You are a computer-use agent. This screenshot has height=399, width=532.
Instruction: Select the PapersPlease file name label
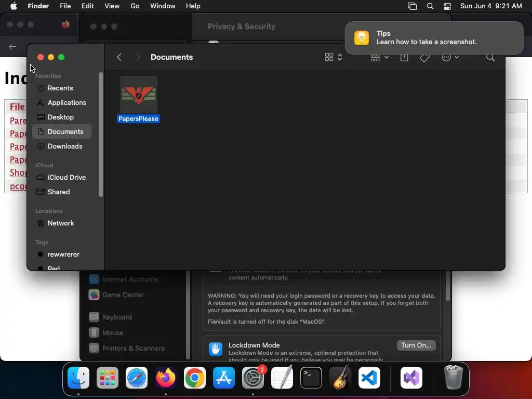coord(138,119)
